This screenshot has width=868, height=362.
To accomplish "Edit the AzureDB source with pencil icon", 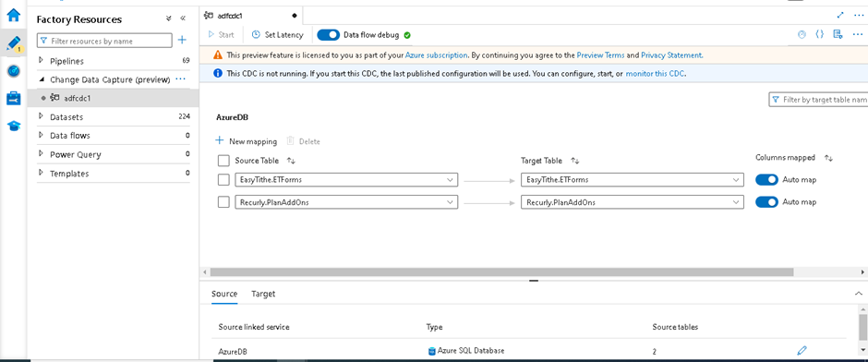I will coord(802,350).
